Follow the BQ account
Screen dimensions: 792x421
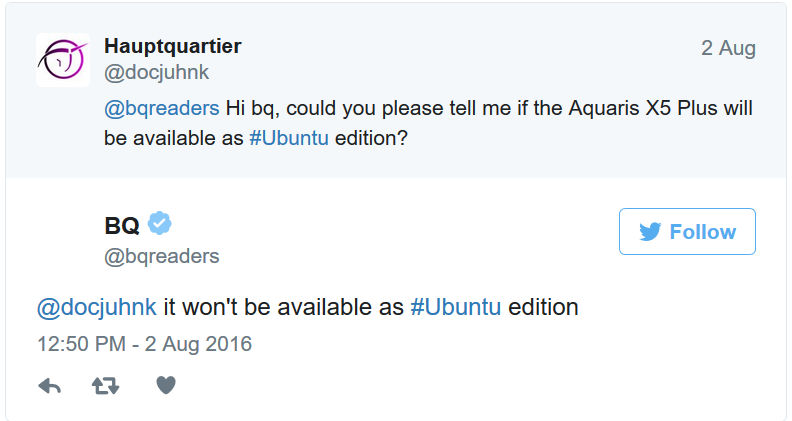(x=687, y=232)
